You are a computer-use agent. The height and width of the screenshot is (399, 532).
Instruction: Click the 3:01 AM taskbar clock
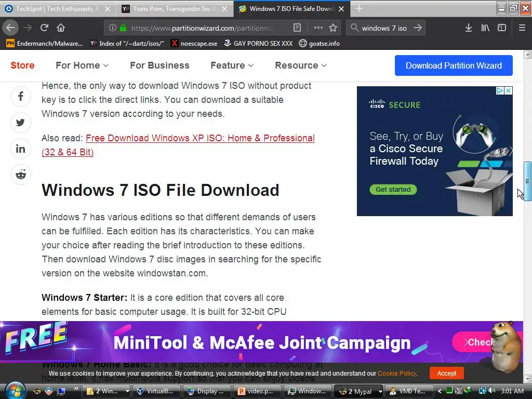coord(512,391)
